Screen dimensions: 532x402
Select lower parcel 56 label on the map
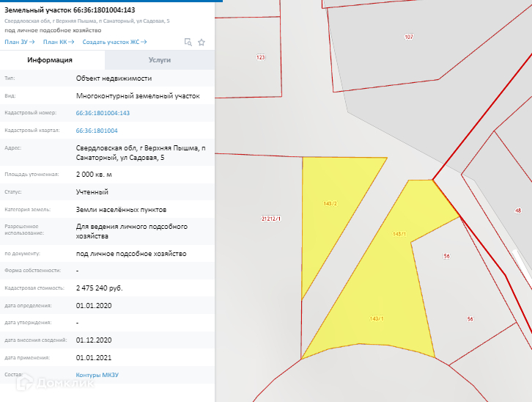tap(470, 319)
